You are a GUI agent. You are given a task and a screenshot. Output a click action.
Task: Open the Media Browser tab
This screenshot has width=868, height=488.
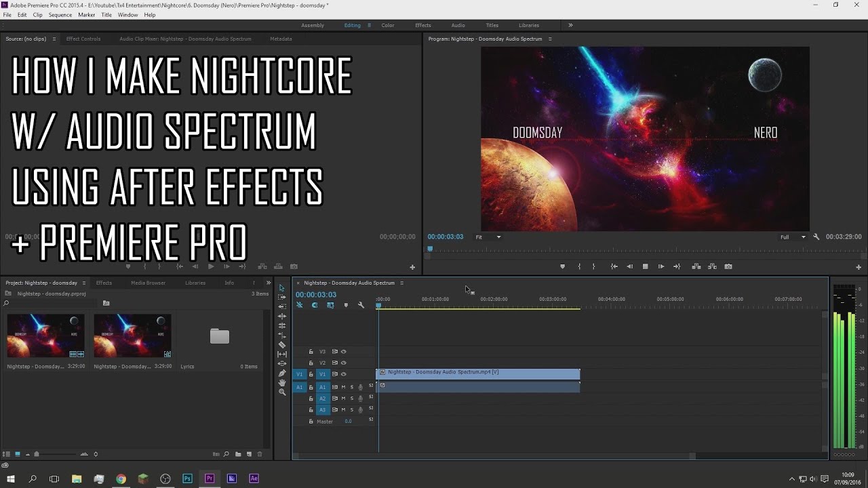[148, 283]
